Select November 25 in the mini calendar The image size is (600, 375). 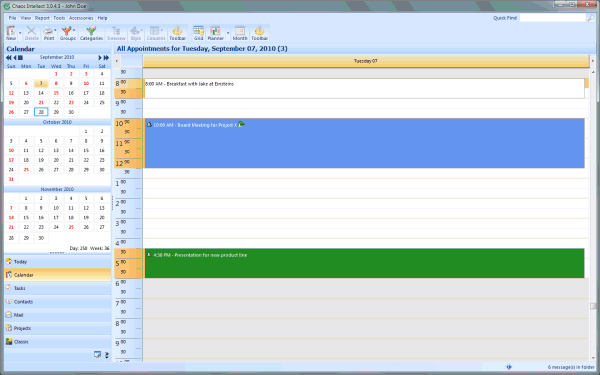coord(71,227)
